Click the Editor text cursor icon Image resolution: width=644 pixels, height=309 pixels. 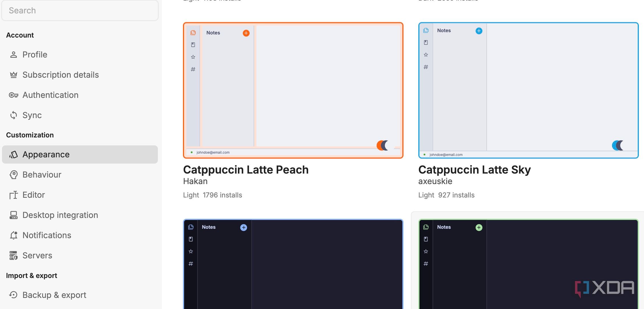[x=13, y=195]
